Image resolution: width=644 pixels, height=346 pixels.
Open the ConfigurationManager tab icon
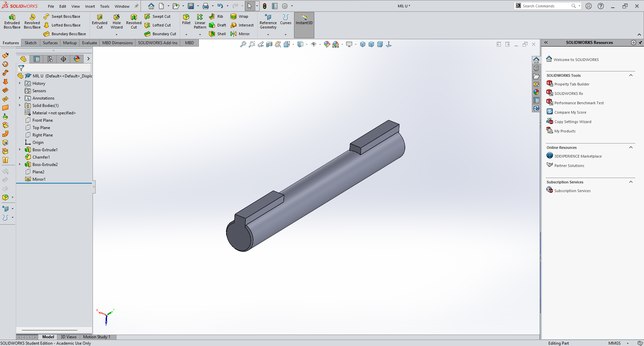coord(50,59)
